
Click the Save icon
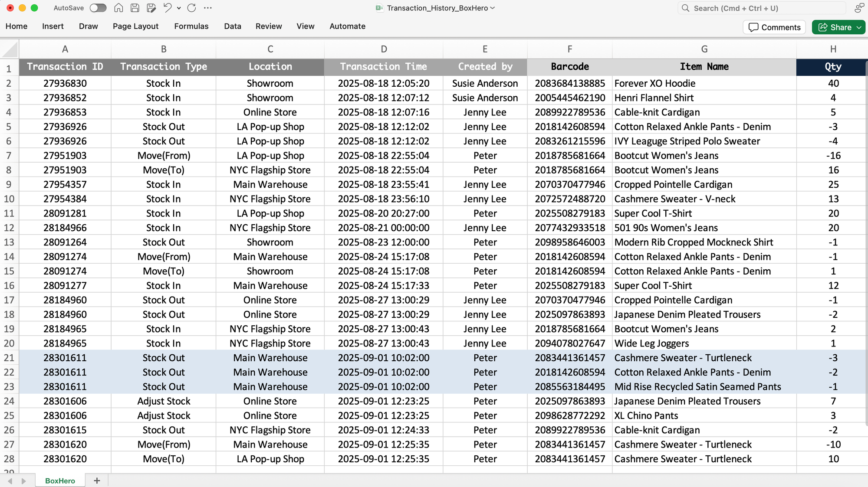coord(135,8)
